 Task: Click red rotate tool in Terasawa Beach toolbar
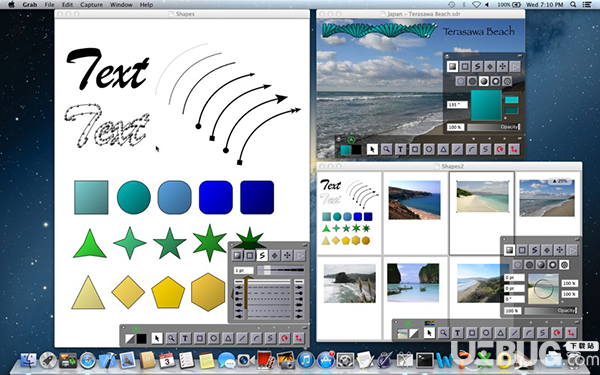pyautogui.click(x=499, y=149)
